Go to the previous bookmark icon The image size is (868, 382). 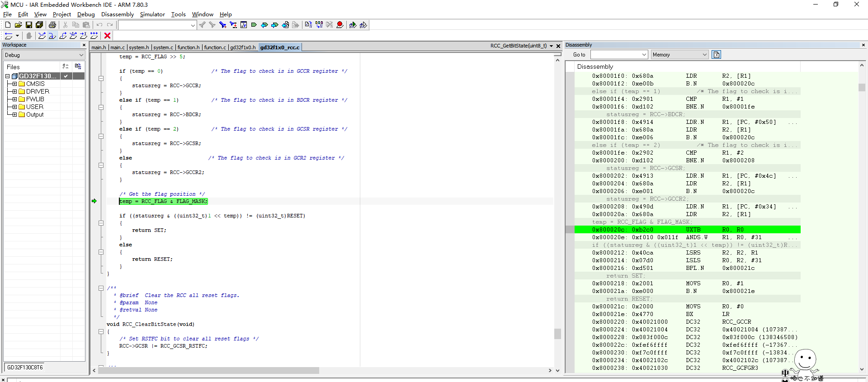264,25
